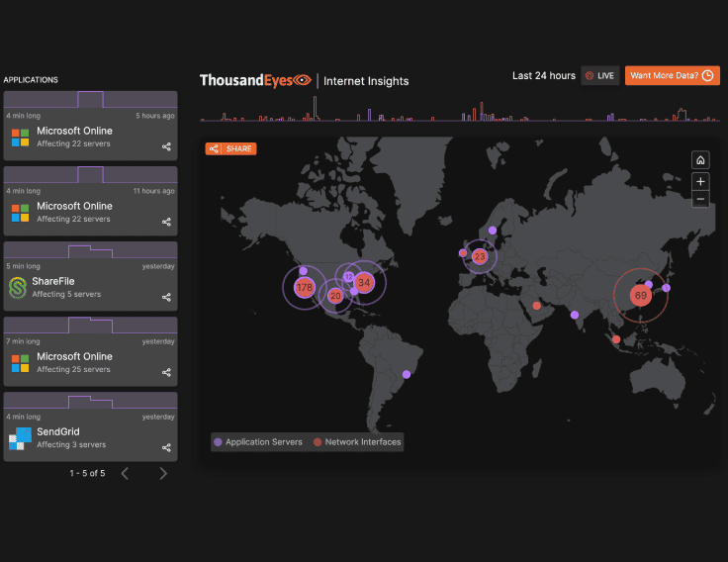Click the ShareFile logo icon
Screen dimensions: 728x562
(18, 288)
